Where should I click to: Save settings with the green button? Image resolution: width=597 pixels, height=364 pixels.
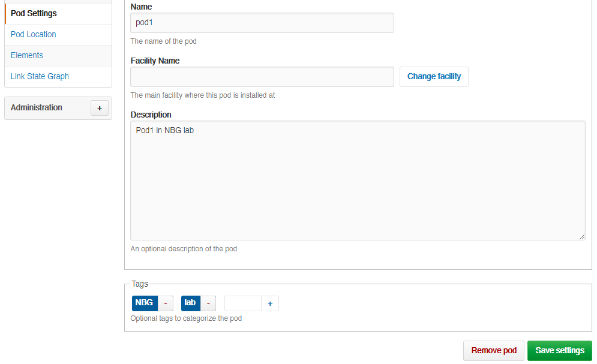tap(560, 351)
